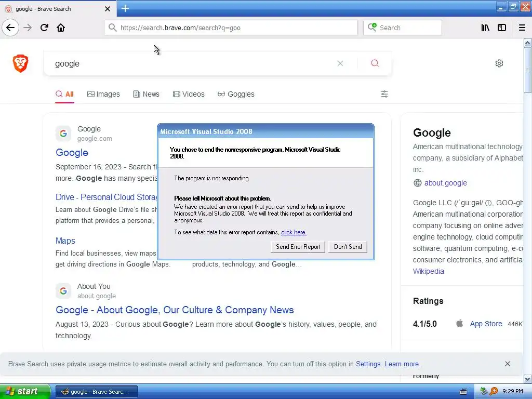Open the Library toolbar icon
The width and height of the screenshot is (532, 399).
pos(485,28)
